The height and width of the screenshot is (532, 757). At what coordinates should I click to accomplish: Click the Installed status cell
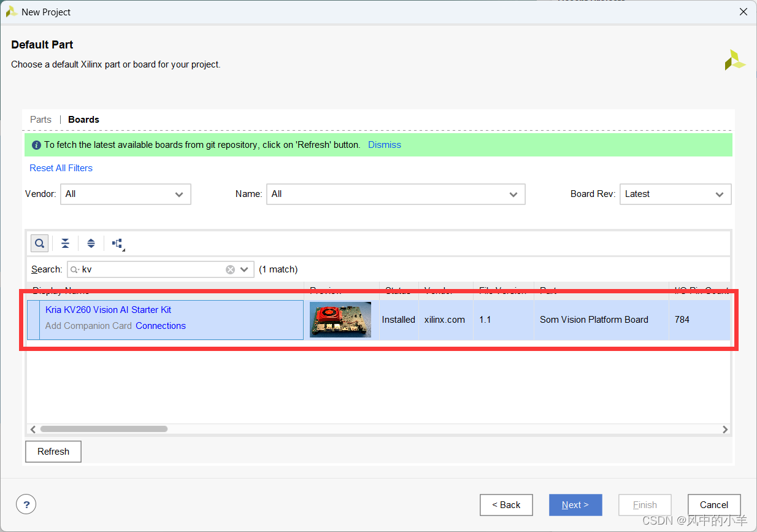tap(399, 320)
